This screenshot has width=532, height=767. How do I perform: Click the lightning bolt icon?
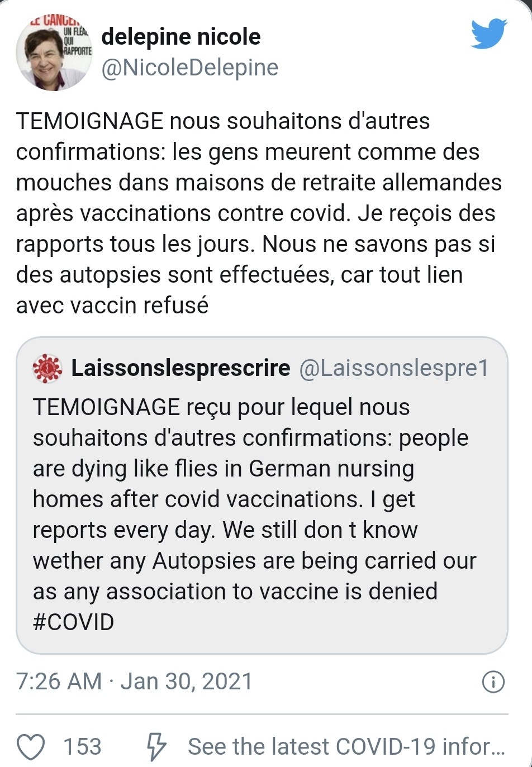(156, 747)
